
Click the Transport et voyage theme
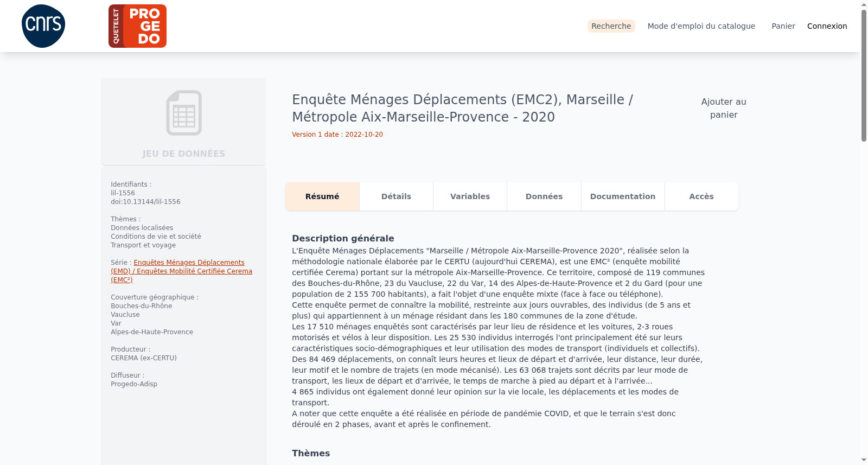(143, 245)
